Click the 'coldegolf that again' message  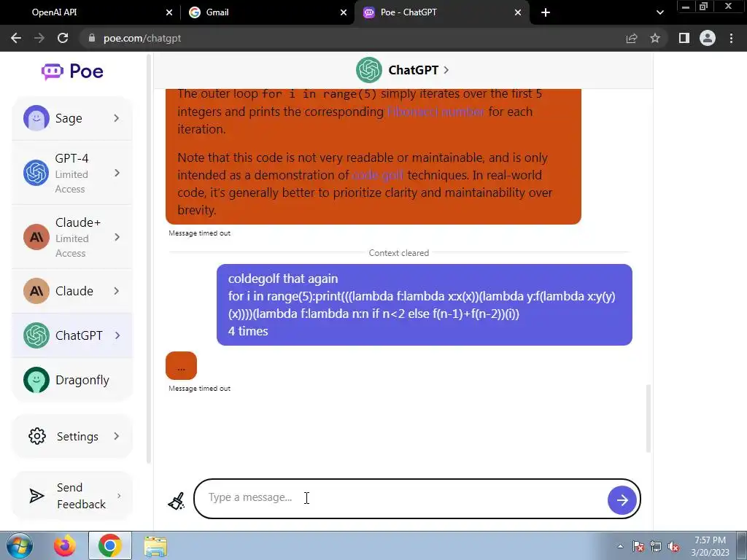click(425, 305)
